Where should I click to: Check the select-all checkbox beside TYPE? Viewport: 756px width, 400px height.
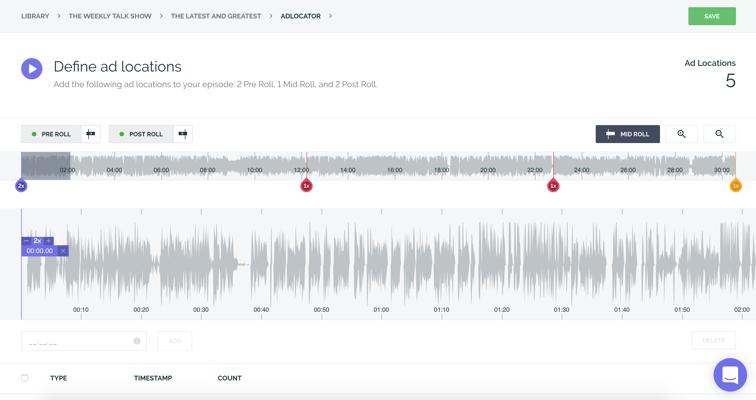click(x=25, y=378)
